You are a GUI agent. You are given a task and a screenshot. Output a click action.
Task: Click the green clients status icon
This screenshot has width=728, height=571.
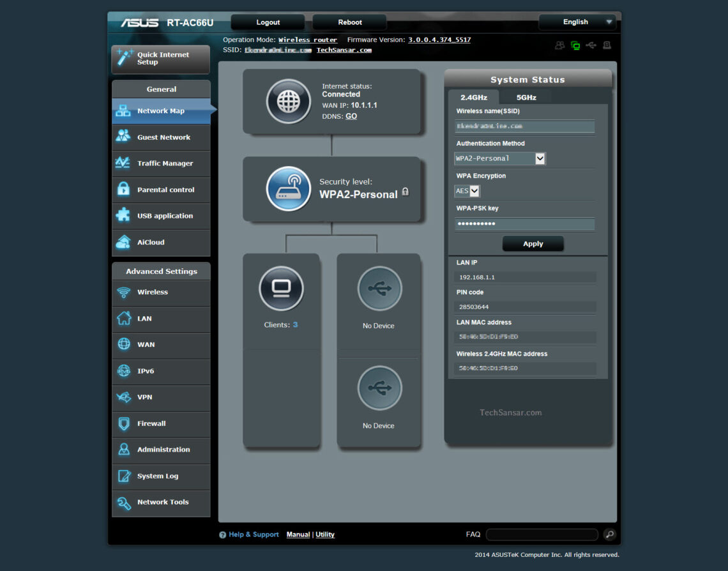coord(576,45)
